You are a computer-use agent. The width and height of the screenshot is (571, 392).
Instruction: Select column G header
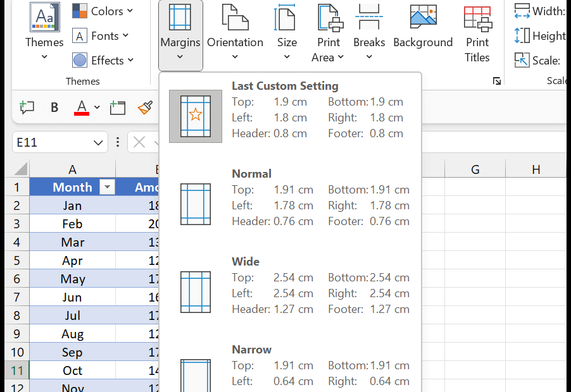point(475,169)
